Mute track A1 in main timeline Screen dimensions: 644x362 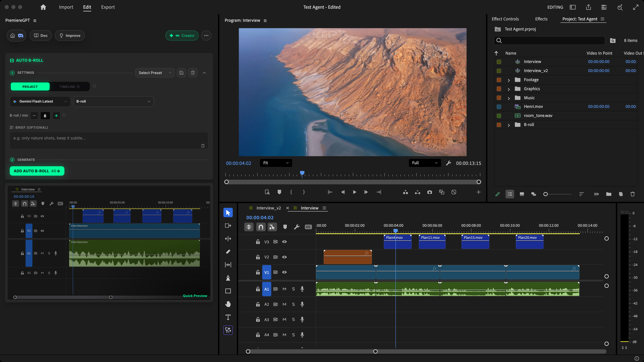(284, 289)
